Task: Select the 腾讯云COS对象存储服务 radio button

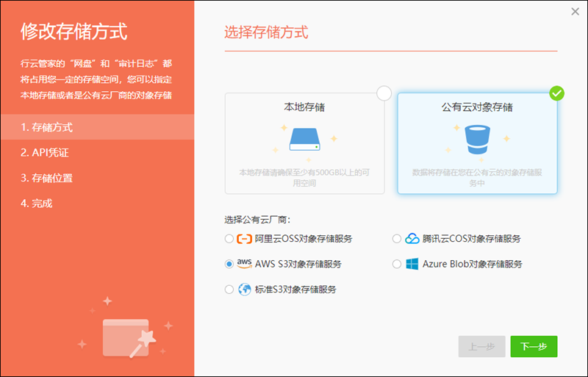Action: point(397,239)
